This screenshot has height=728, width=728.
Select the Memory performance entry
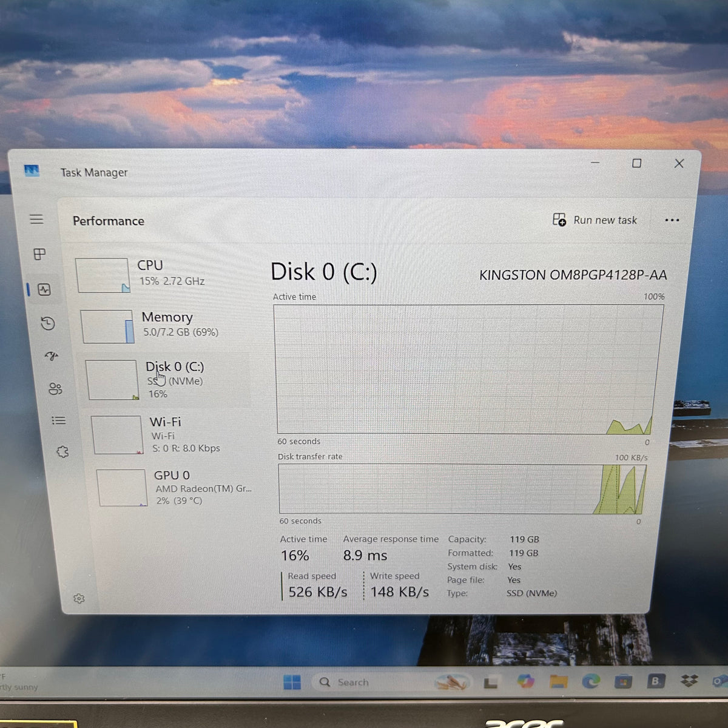click(163, 325)
